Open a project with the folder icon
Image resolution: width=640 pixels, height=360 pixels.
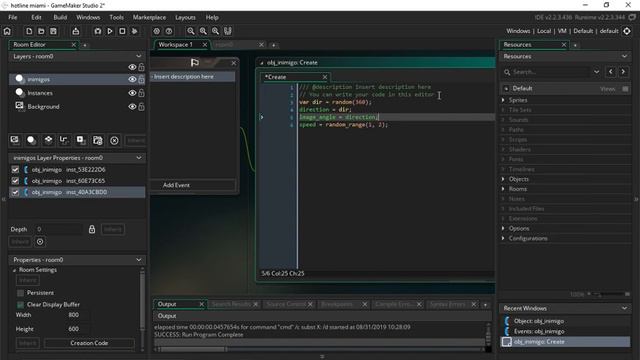(41, 31)
